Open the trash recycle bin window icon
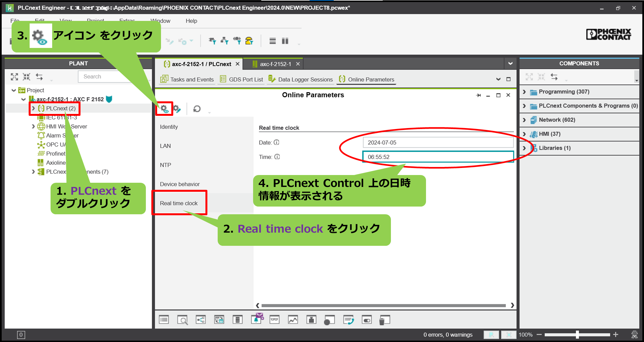The height and width of the screenshot is (342, 644). (384, 320)
